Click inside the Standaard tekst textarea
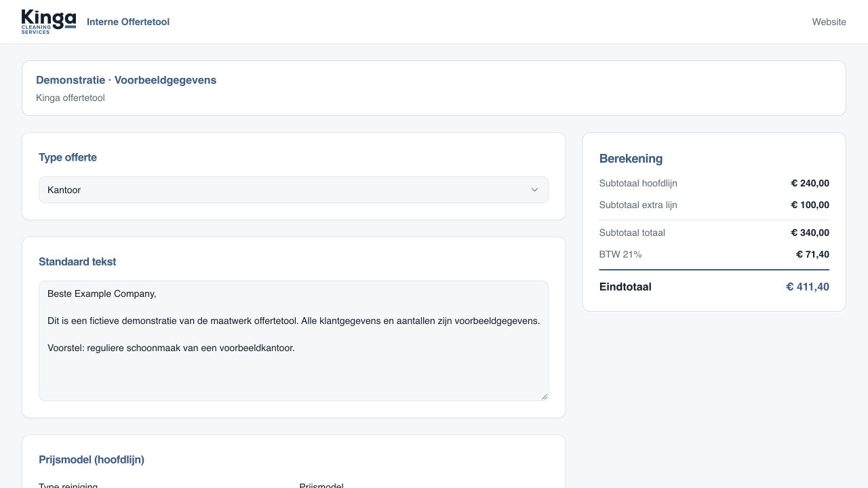Viewport: 868px width, 488px height. (294, 341)
